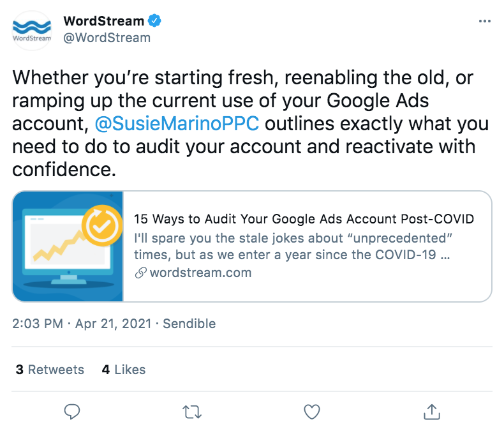Click the link chain icon beside wordstream.com
504x429 pixels.
[141, 273]
